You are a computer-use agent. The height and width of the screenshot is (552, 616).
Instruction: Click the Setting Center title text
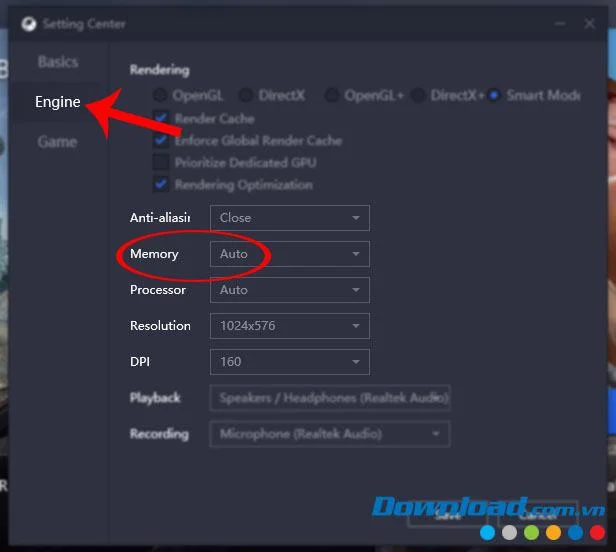[x=84, y=24]
